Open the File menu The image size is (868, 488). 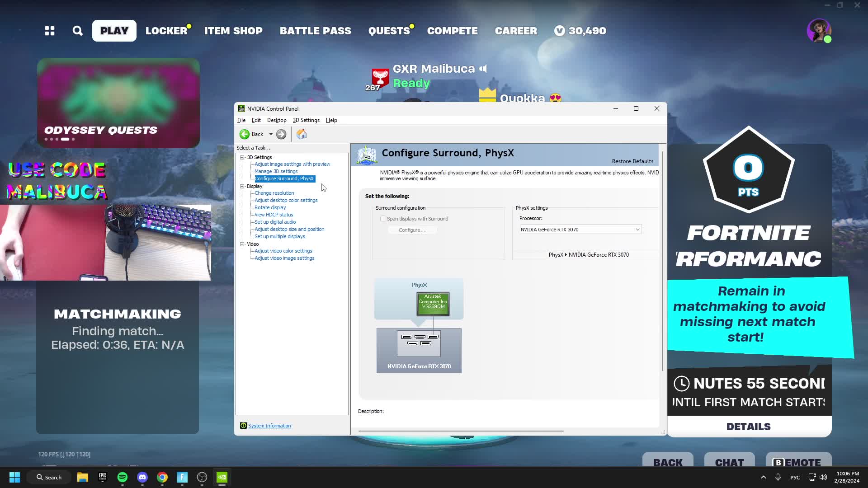pyautogui.click(x=241, y=120)
